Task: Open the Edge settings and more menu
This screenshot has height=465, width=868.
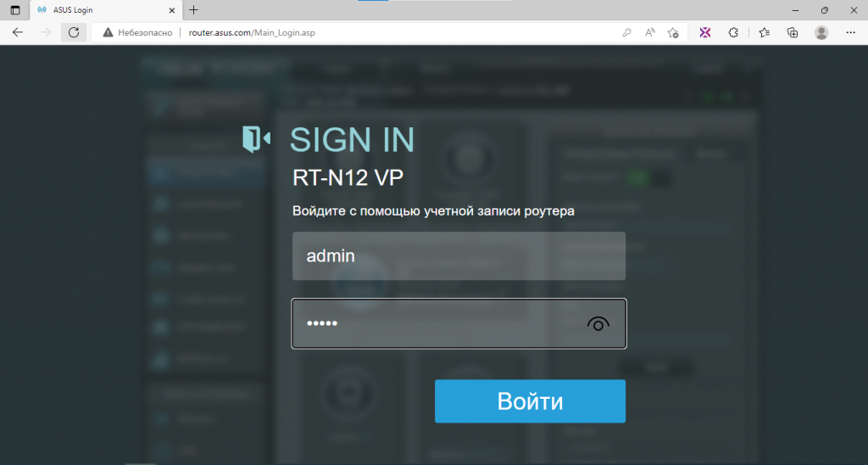Action: click(851, 33)
